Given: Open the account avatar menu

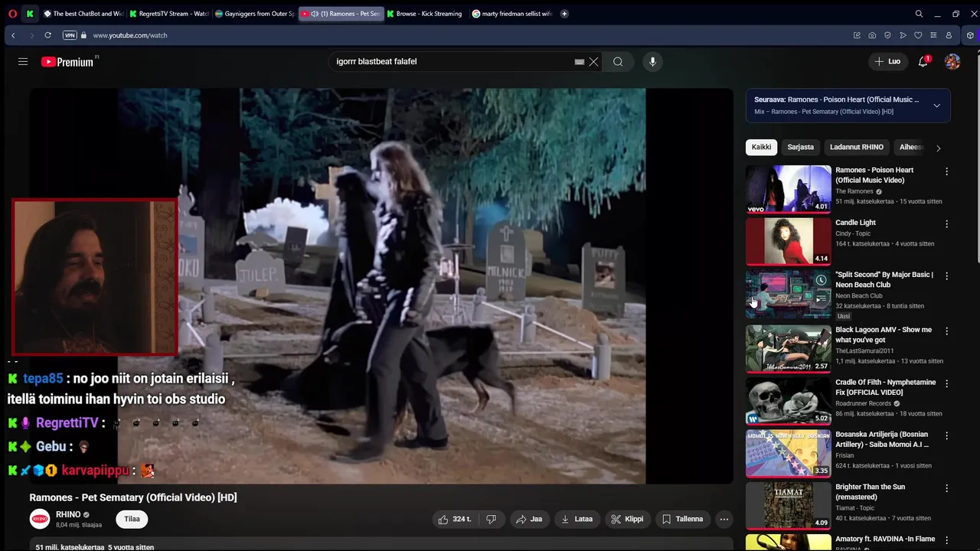Looking at the screenshot, I should (x=952, y=61).
